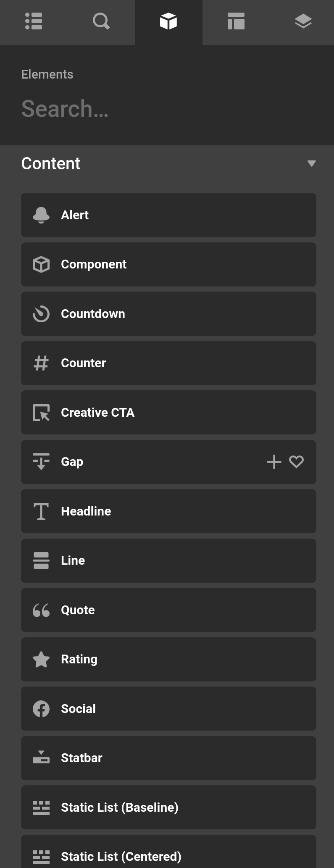Image resolution: width=334 pixels, height=868 pixels.
Task: Select the Search icon in top toolbar
Action: click(101, 22)
